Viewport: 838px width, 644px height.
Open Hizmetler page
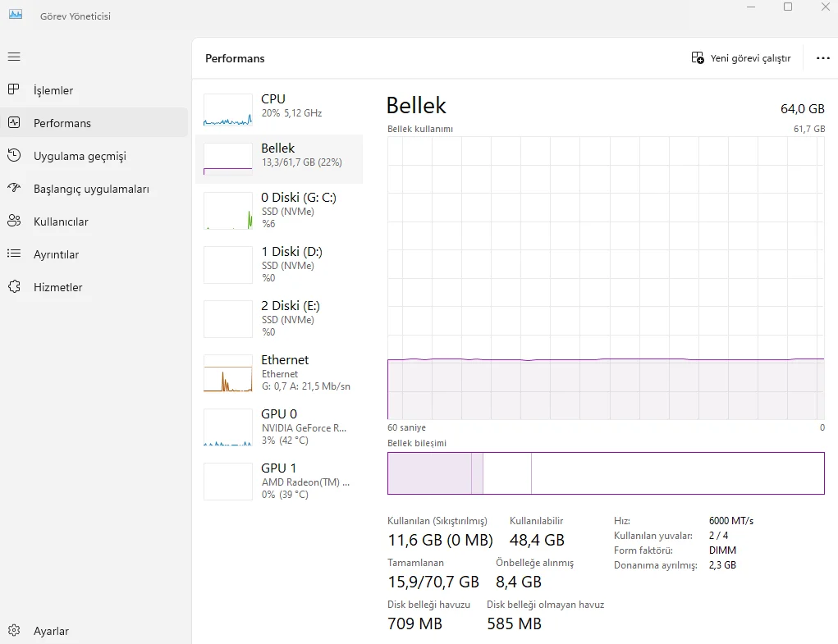click(94, 287)
